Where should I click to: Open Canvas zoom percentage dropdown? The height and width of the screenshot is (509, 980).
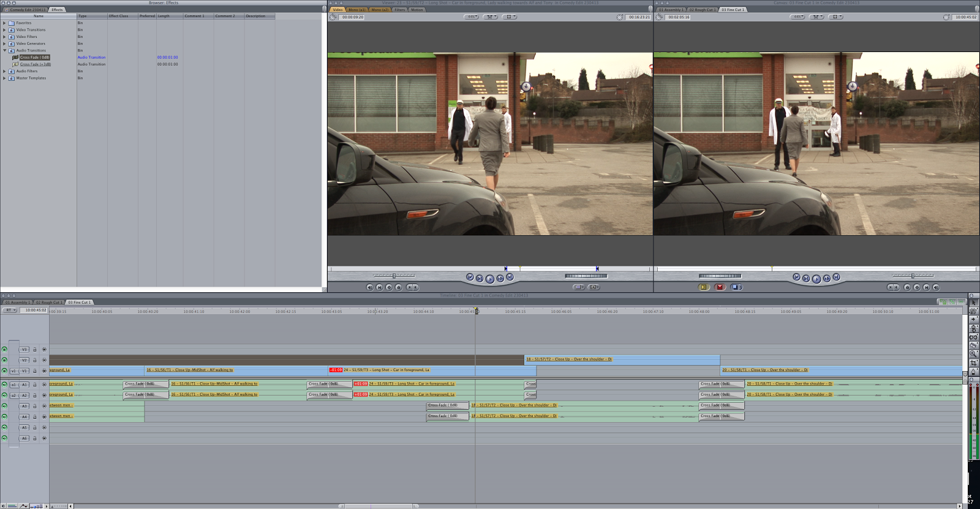(x=797, y=17)
